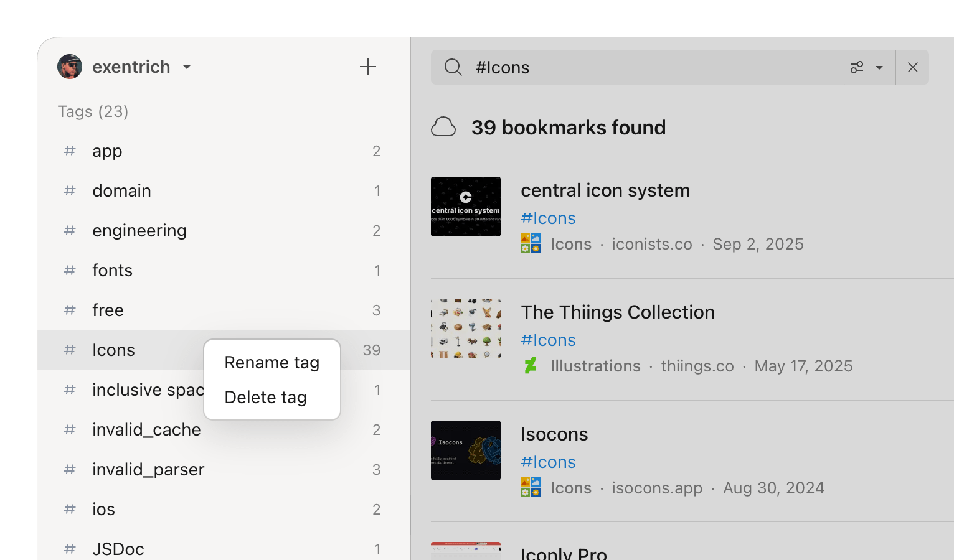The width and height of the screenshot is (954, 560).
Task: Open the search filter options icon
Action: point(857,67)
